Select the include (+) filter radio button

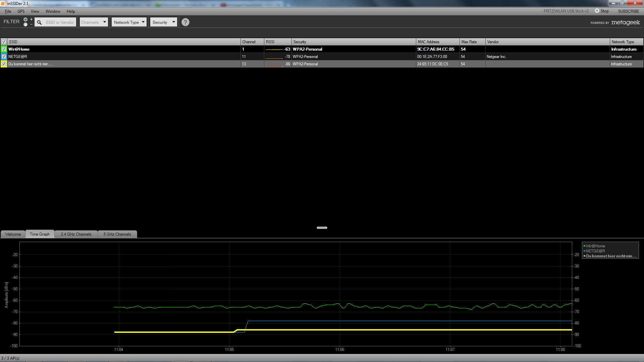pos(25,19)
